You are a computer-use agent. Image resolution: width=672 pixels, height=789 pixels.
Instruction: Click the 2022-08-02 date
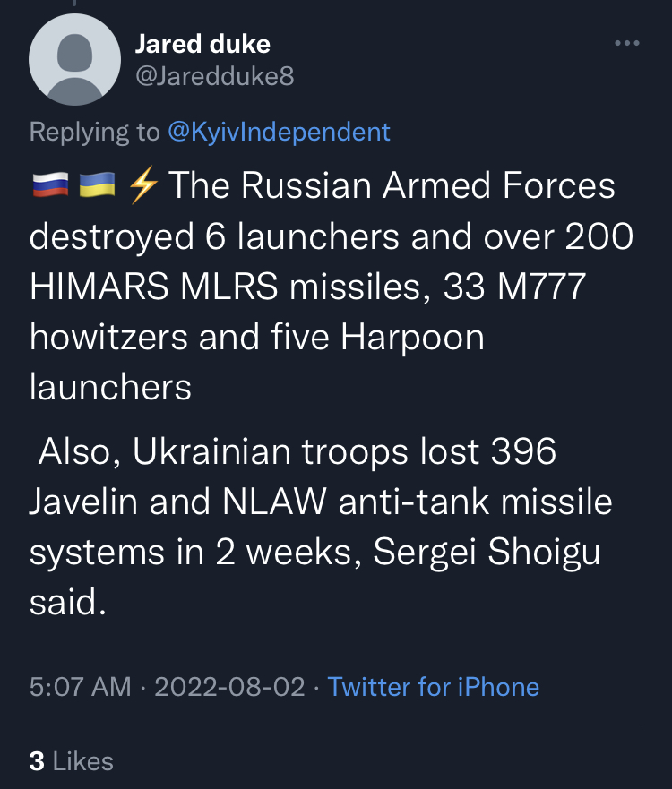pyautogui.click(x=229, y=687)
